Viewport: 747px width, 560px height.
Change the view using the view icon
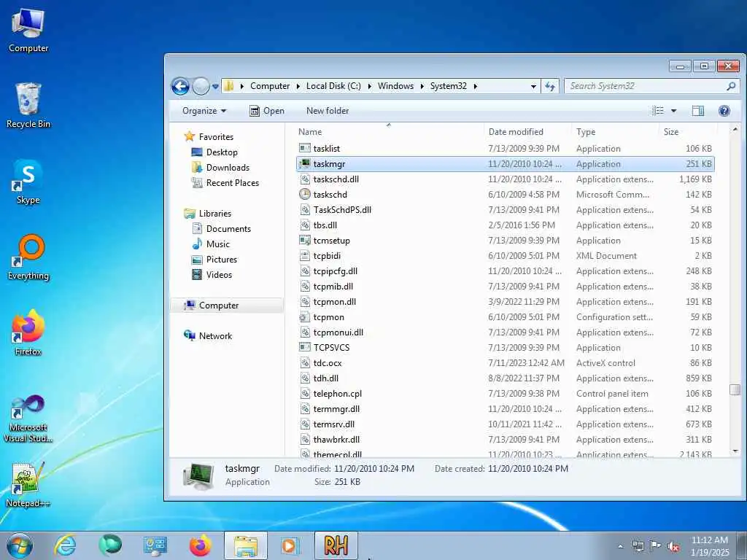click(658, 111)
